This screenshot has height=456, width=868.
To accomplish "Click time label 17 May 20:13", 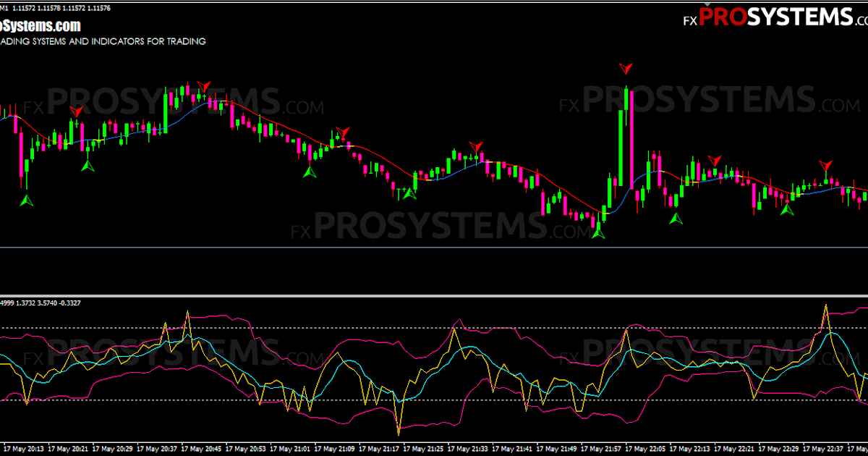I will (25, 449).
